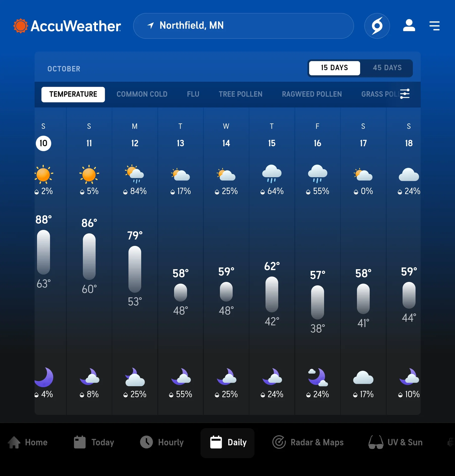This screenshot has width=455, height=476.
Task: Click the Hourly clock icon
Action: point(146,442)
